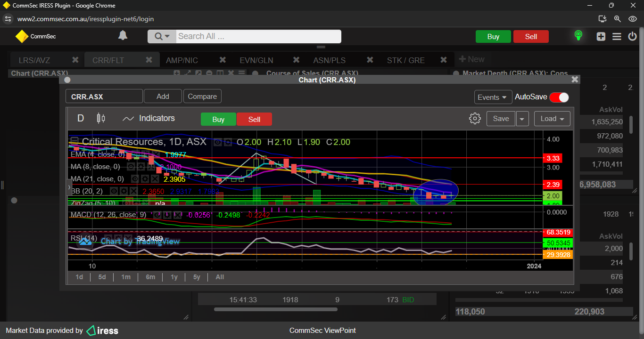Expand the Save options arrow
Screen dimensions: 644x339
(522, 119)
